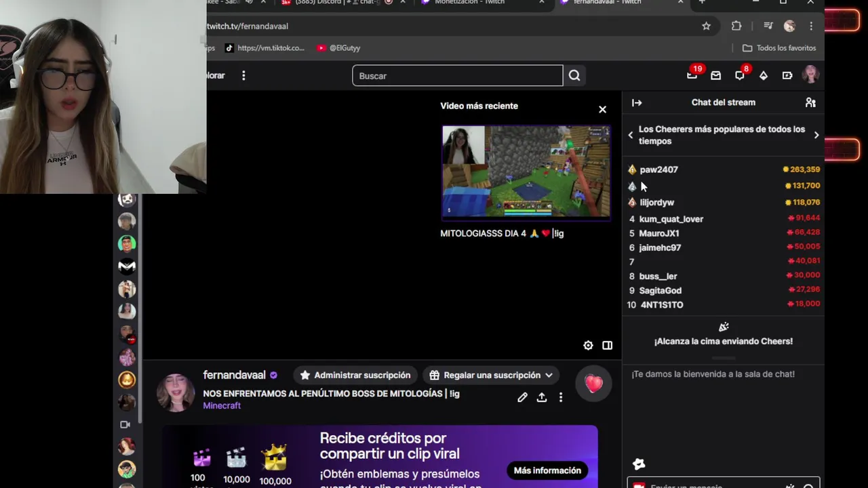Click the ad-free Turbo icon in top bar
The height and width of the screenshot is (488, 868).
click(x=787, y=76)
